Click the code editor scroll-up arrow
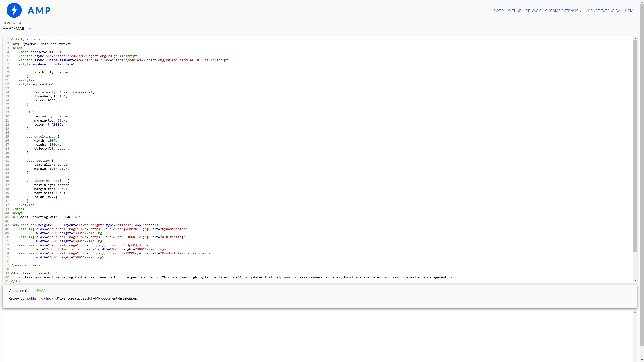This screenshot has width=644, height=362. (x=635, y=39)
